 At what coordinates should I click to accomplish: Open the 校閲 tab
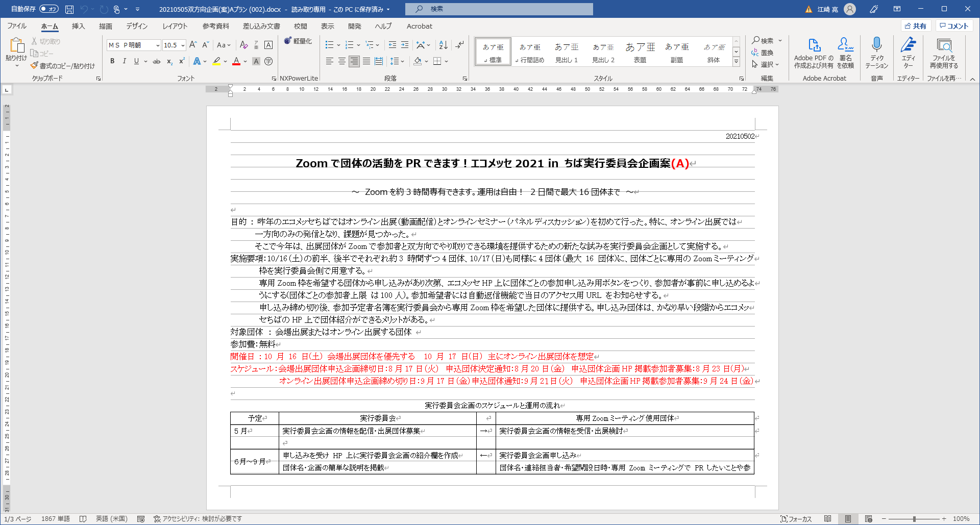tap(301, 26)
